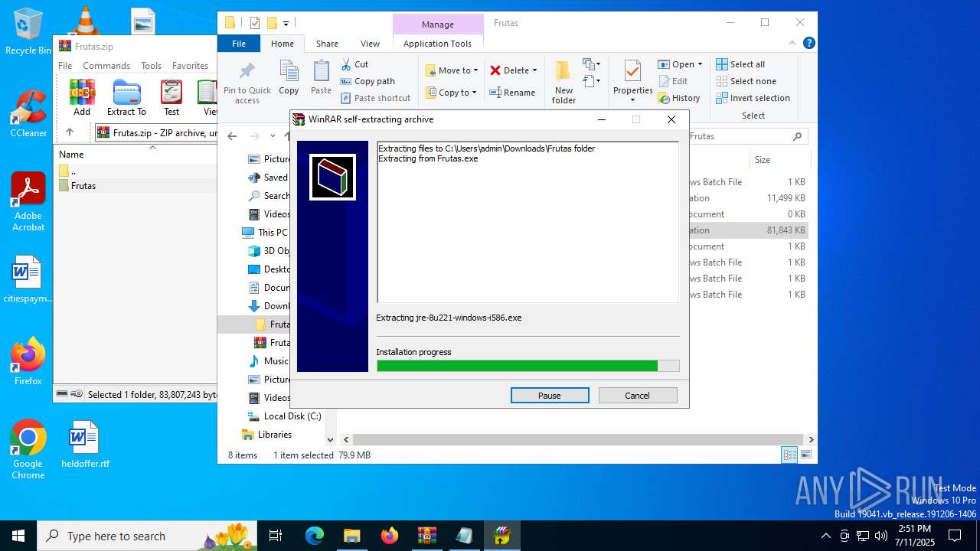The image size is (980, 551).
Task: Open Delete dropdown arrow
Action: point(534,70)
